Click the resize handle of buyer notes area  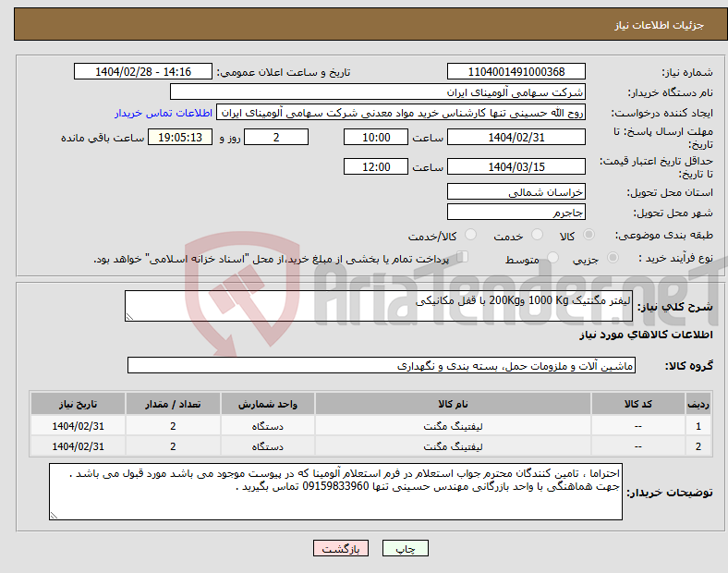[54, 516]
